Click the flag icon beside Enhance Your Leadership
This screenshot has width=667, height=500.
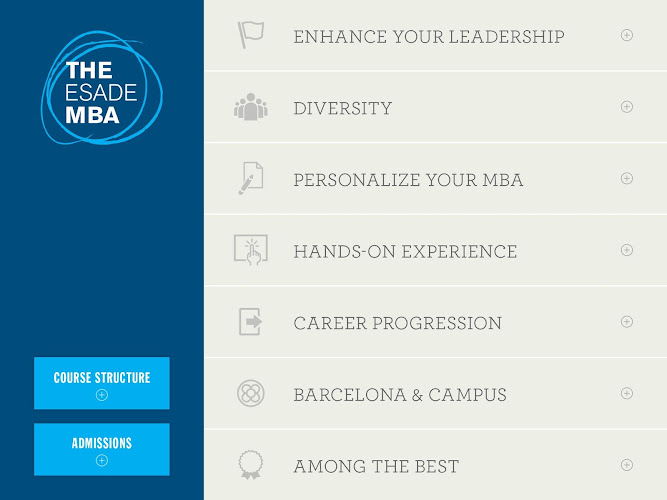pos(249,35)
